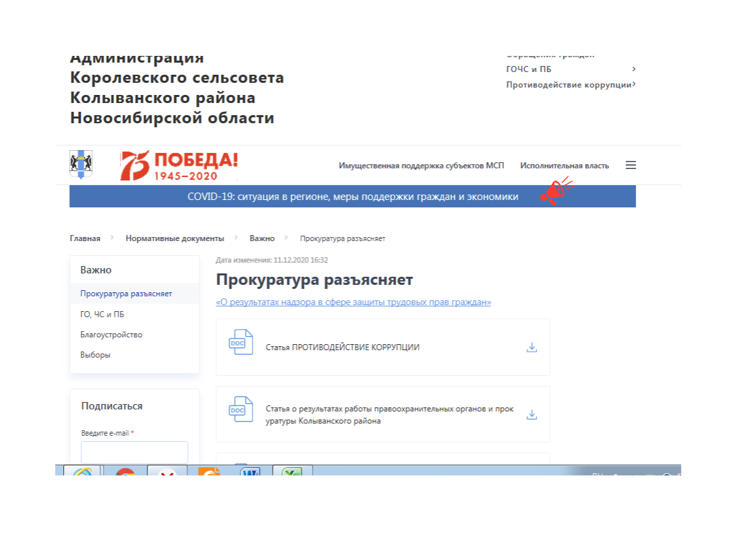Open Имущественная поддержка субъектов МСП
This screenshot has height=534, width=756.
[421, 166]
